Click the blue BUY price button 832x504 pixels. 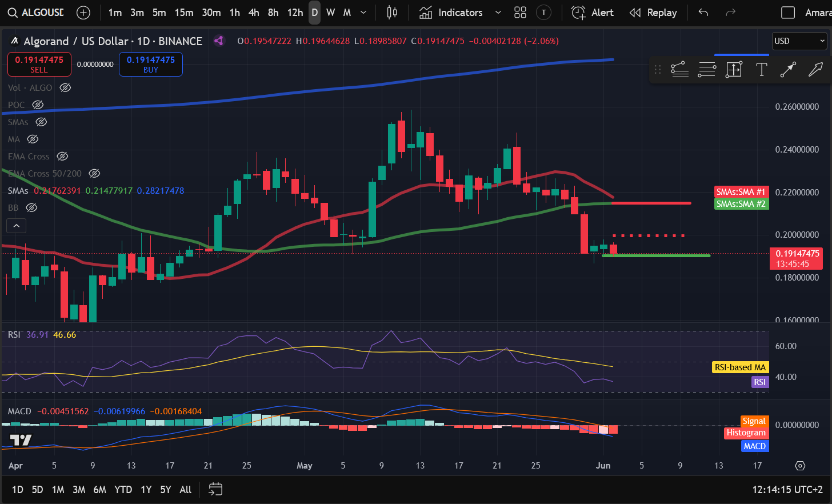tap(151, 64)
